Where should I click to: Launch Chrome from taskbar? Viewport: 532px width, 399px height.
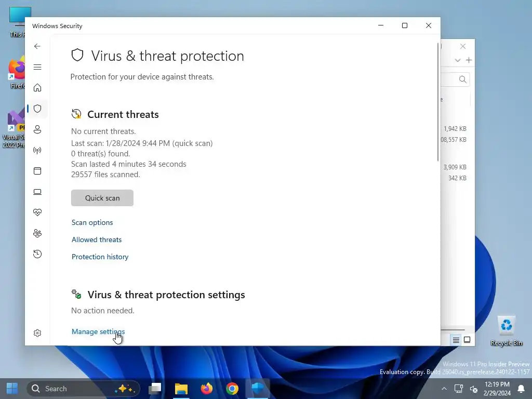coord(232,389)
